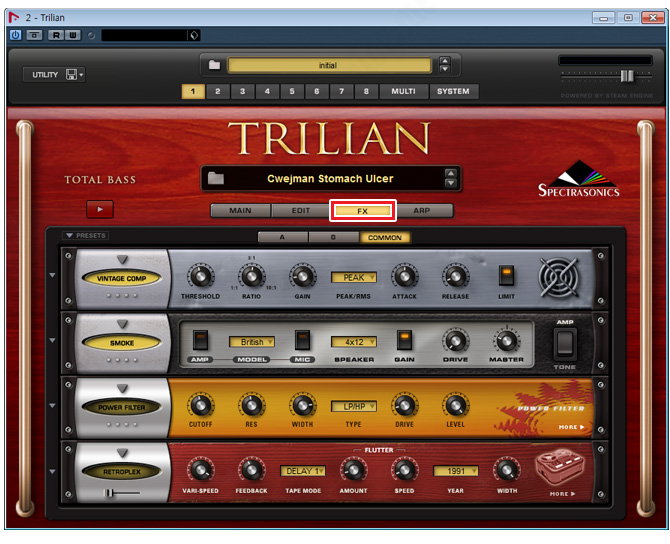
Task: Click the Smoke amp MASTER knob
Action: 506,341
